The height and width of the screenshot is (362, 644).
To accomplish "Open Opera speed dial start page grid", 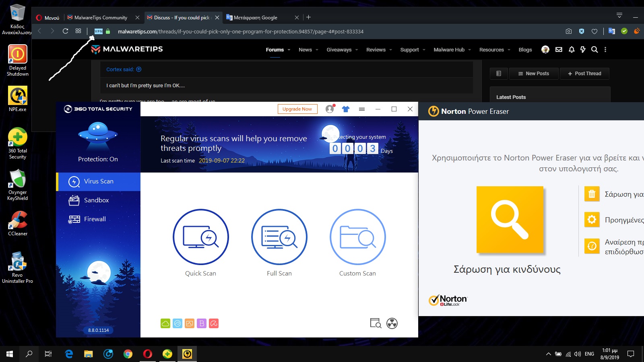I will tap(78, 31).
